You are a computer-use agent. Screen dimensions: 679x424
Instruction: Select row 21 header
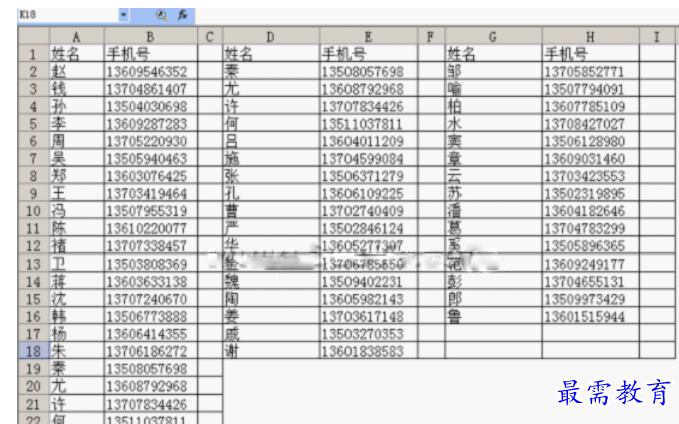33,404
